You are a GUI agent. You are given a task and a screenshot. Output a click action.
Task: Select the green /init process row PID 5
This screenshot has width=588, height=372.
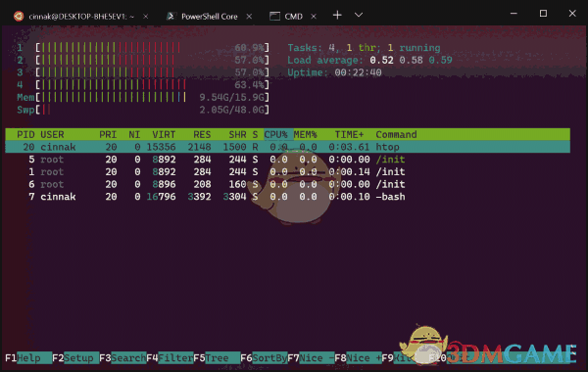point(287,160)
